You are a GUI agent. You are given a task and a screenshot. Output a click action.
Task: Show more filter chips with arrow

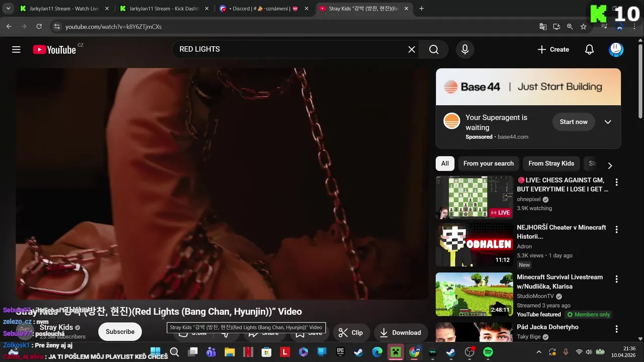(x=610, y=165)
